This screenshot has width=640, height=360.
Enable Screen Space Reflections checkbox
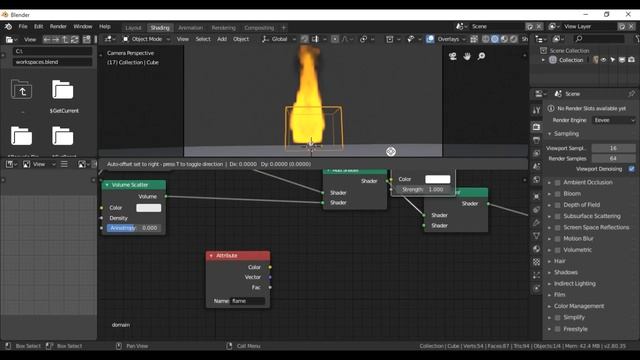tap(558, 227)
